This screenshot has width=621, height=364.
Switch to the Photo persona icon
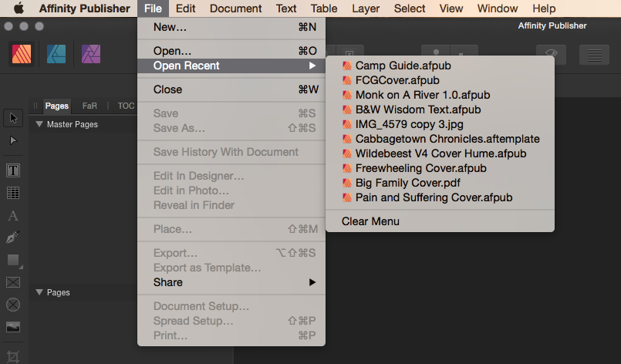tap(91, 54)
